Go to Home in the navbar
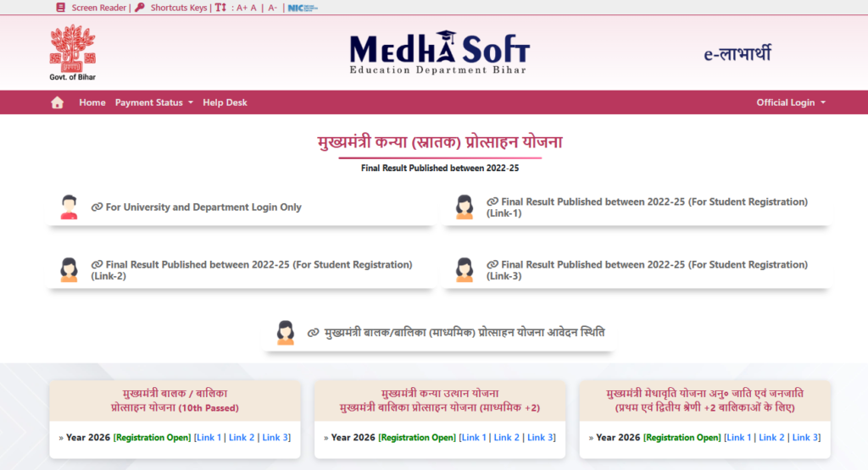Screen dimensions: 868x470 [x=92, y=102]
